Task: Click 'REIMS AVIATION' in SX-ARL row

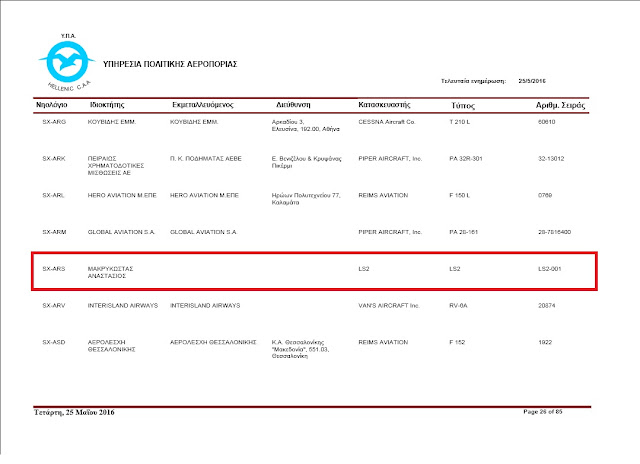Action: click(383, 195)
